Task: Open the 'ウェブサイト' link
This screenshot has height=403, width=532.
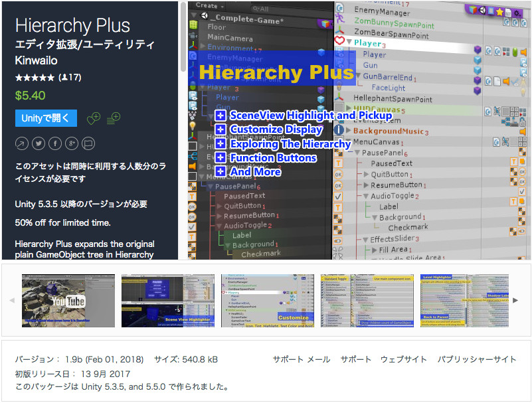Action: point(403,359)
